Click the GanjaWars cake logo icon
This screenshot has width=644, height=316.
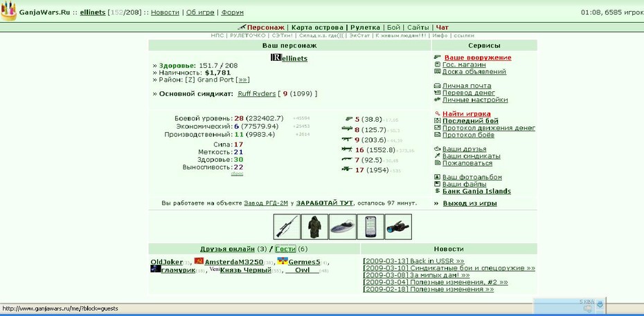8,11
